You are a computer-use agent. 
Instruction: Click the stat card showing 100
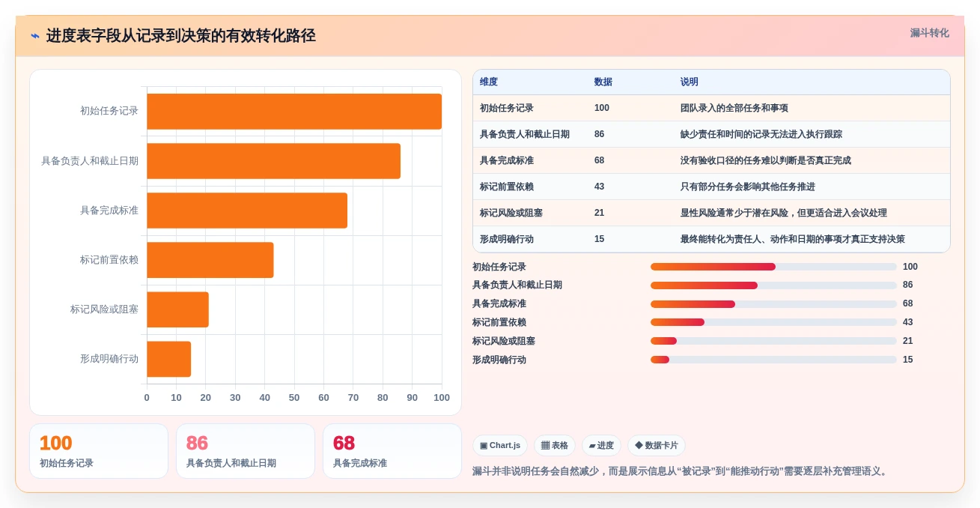pyautogui.click(x=99, y=451)
